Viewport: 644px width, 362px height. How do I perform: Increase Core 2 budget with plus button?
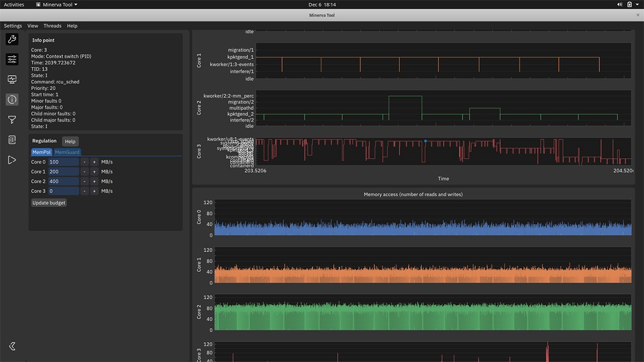94,181
